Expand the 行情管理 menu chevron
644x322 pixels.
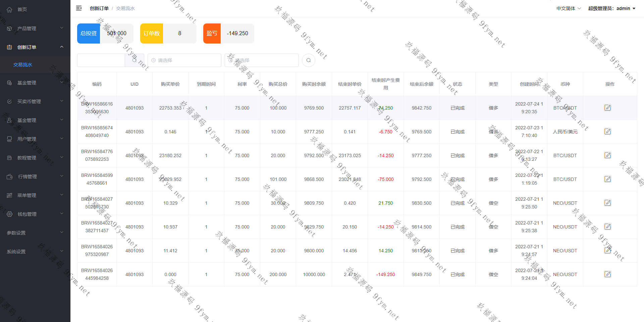pyautogui.click(x=62, y=176)
